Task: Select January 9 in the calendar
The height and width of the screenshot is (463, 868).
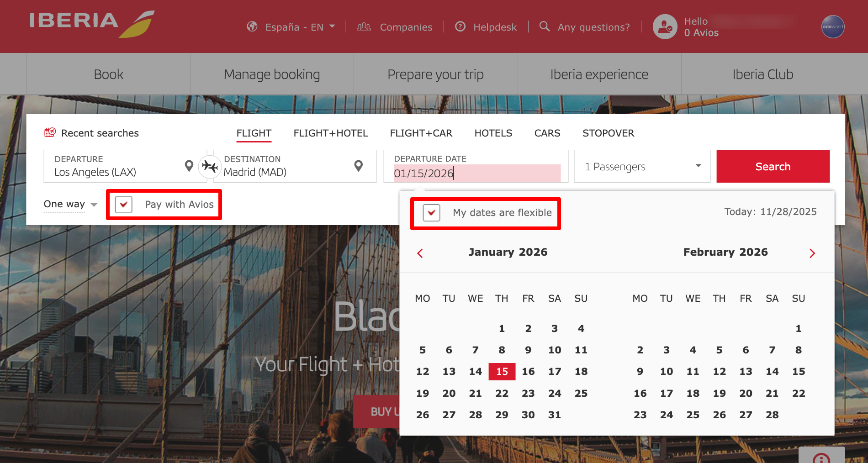Action: tap(528, 350)
